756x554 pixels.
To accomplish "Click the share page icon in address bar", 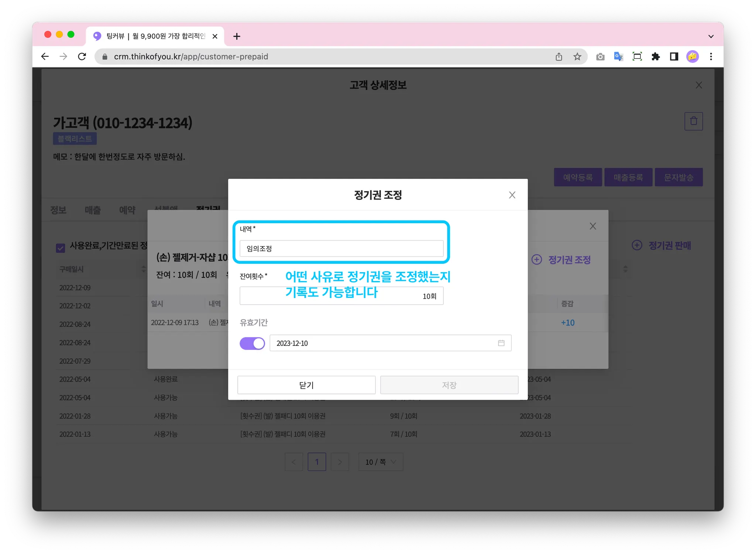I will pos(559,56).
